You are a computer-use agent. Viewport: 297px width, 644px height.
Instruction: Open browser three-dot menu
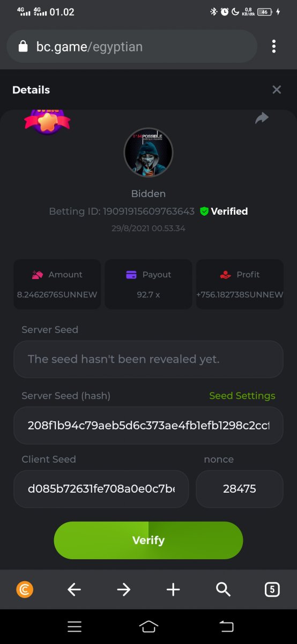pyautogui.click(x=274, y=47)
